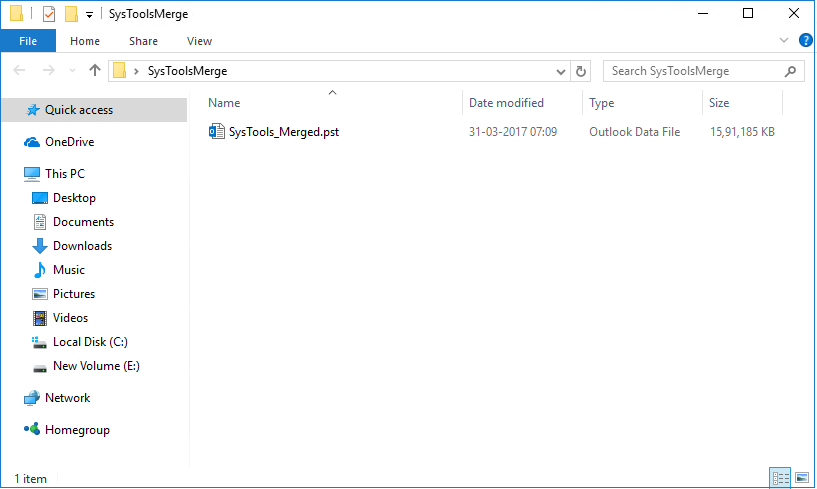Open New Volume (E:) drive
Image resolution: width=817 pixels, height=489 pixels.
[96, 365]
